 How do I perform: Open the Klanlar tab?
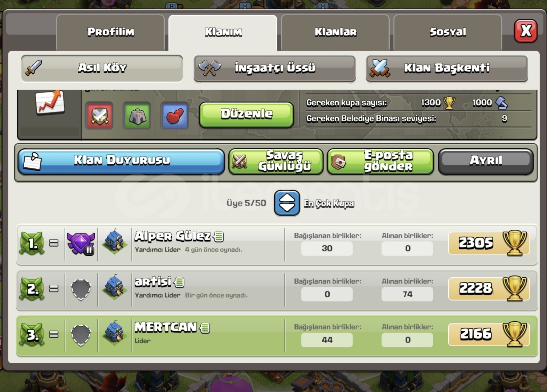[x=335, y=33]
